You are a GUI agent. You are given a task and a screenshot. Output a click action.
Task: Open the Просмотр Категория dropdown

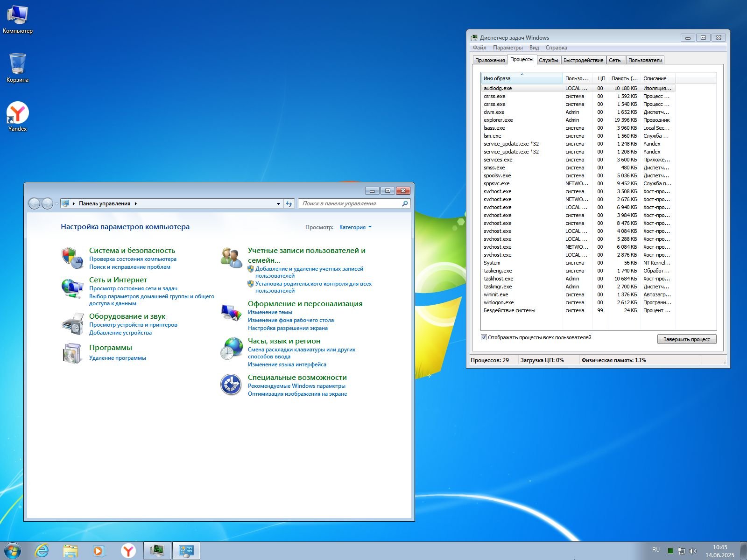pyautogui.click(x=355, y=227)
